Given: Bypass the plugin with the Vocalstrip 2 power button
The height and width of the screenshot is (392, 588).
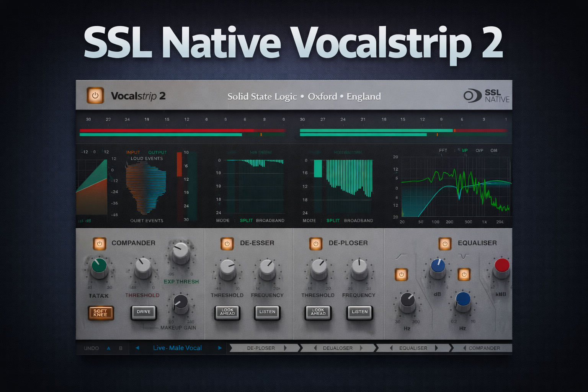Looking at the screenshot, I should (x=95, y=96).
